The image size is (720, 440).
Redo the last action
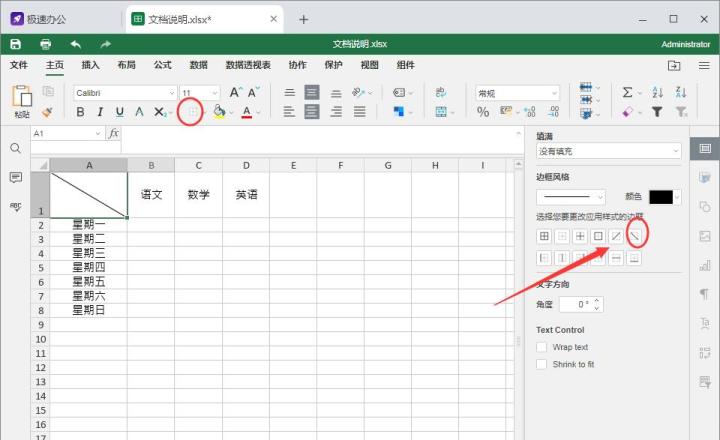106,44
